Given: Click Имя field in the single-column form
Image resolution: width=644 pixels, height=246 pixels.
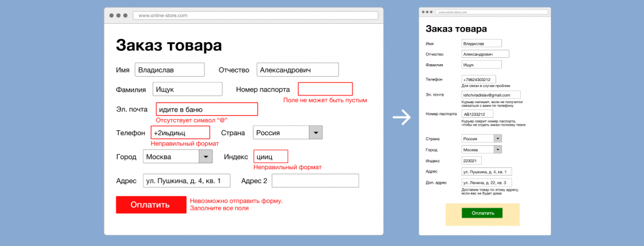Looking at the screenshot, I should click(482, 43).
